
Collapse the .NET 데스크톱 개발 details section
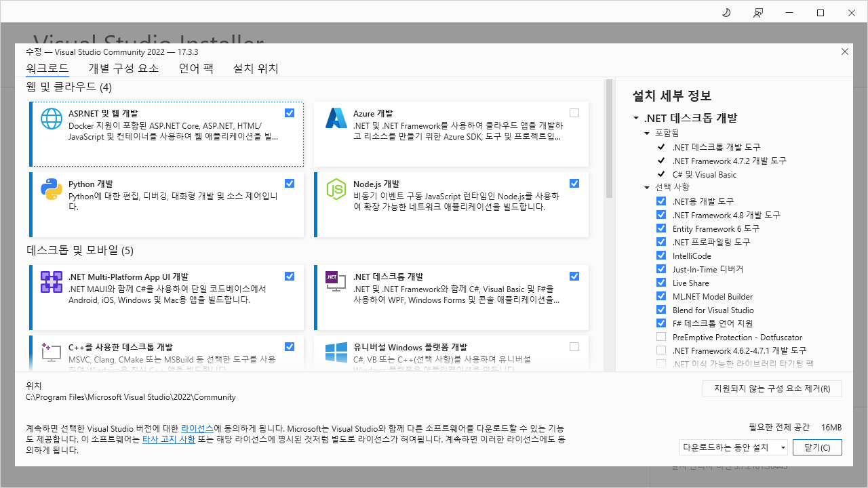636,118
